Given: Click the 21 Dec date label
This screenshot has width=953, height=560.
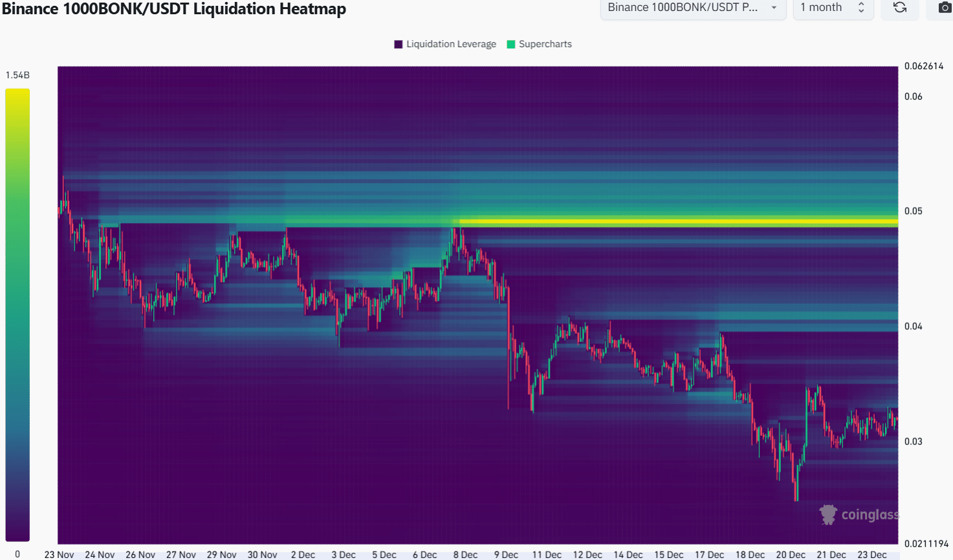Looking at the screenshot, I should pyautogui.click(x=831, y=555).
